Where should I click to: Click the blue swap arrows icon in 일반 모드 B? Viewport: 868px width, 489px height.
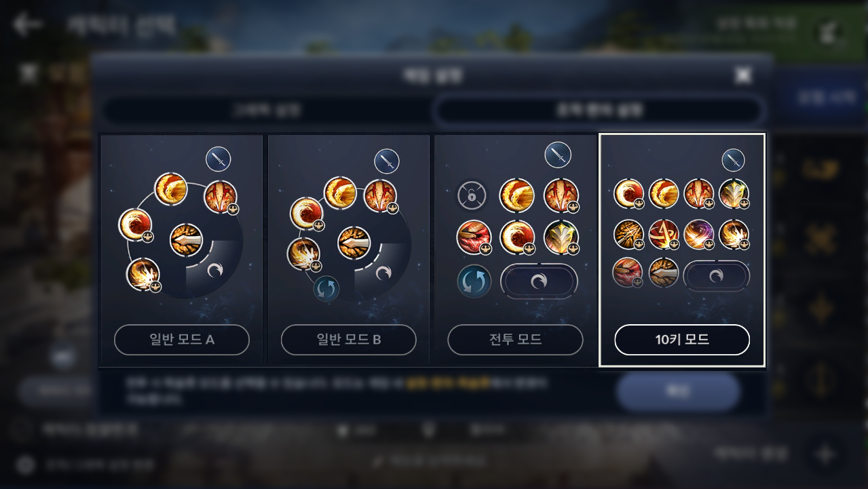point(326,288)
